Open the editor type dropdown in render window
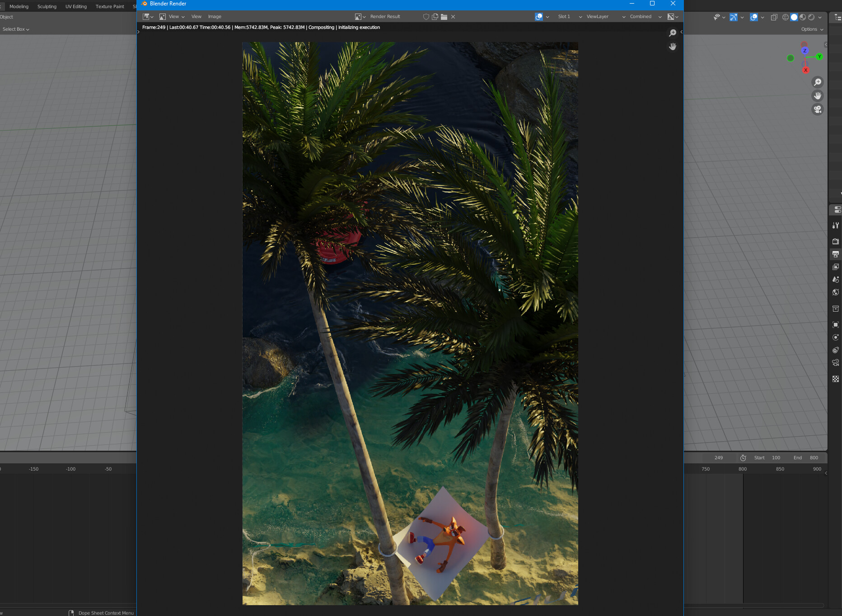Viewport: 842px width, 616px height. click(x=147, y=16)
